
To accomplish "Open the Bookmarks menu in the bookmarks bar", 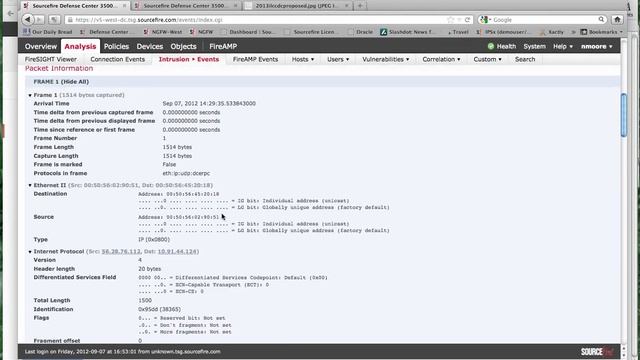I will [x=602, y=32].
